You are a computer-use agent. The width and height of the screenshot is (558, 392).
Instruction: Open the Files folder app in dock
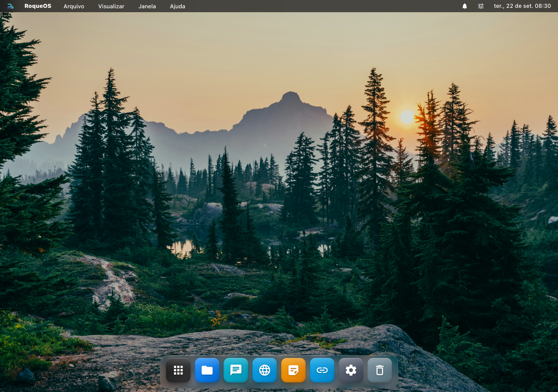tap(207, 370)
